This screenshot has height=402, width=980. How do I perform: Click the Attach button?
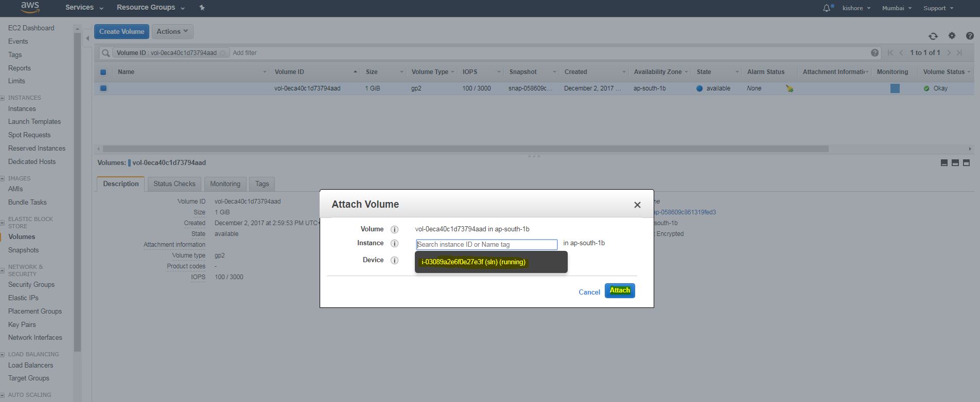[x=620, y=290]
